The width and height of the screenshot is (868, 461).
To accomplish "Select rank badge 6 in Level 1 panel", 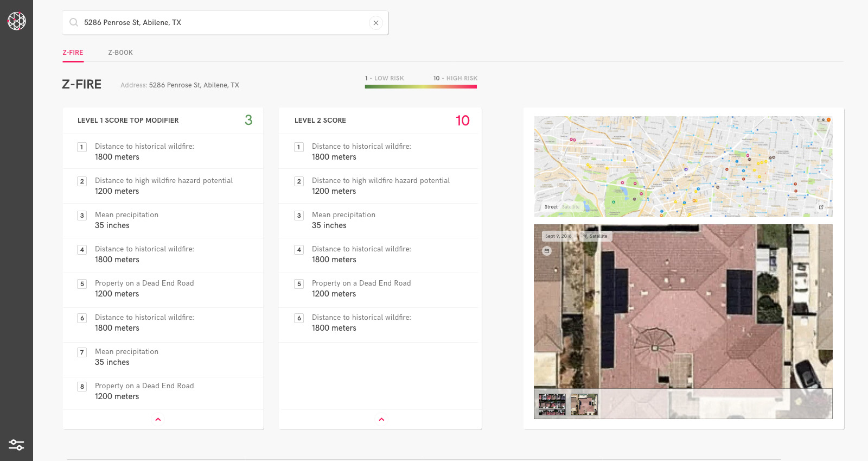I will click(x=82, y=318).
